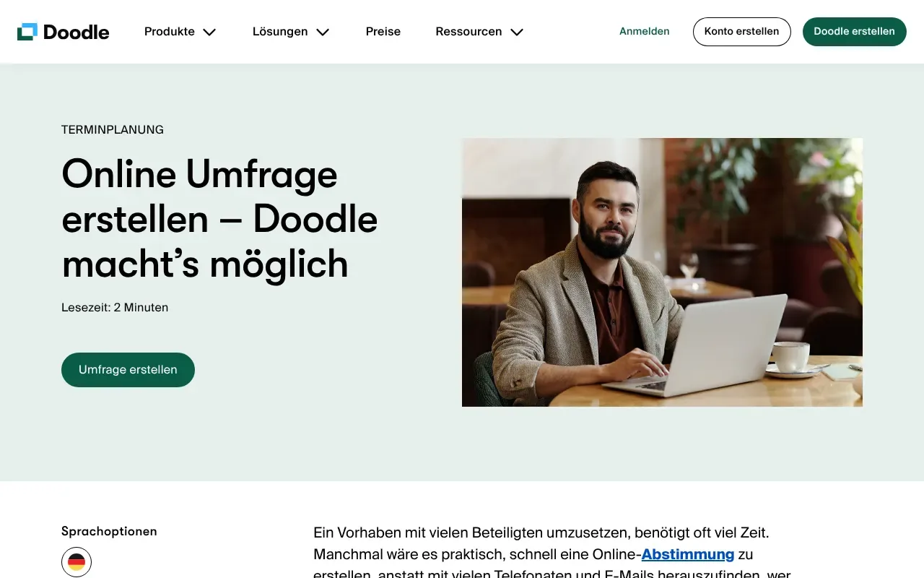The image size is (924, 578).
Task: Click the Sprachoptionen label
Action: (109, 532)
